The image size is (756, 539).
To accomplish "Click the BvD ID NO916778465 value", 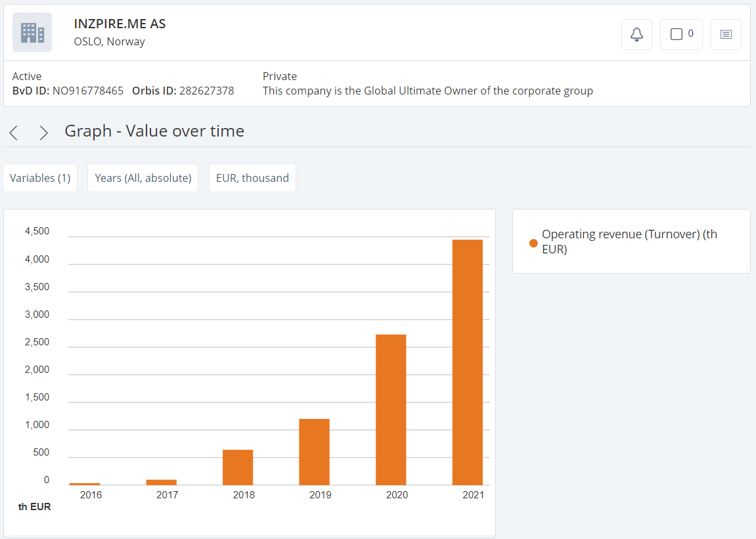I will (88, 91).
